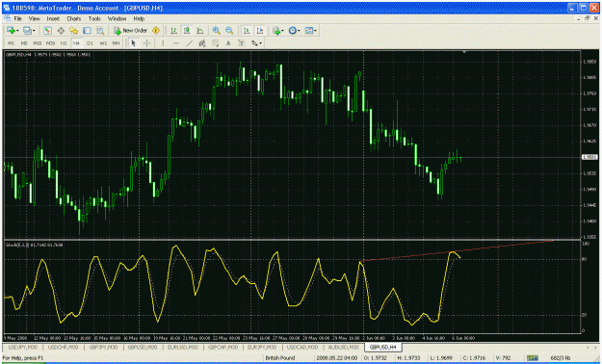Click the New Order button
This screenshot has width=602, height=364.
131,31
